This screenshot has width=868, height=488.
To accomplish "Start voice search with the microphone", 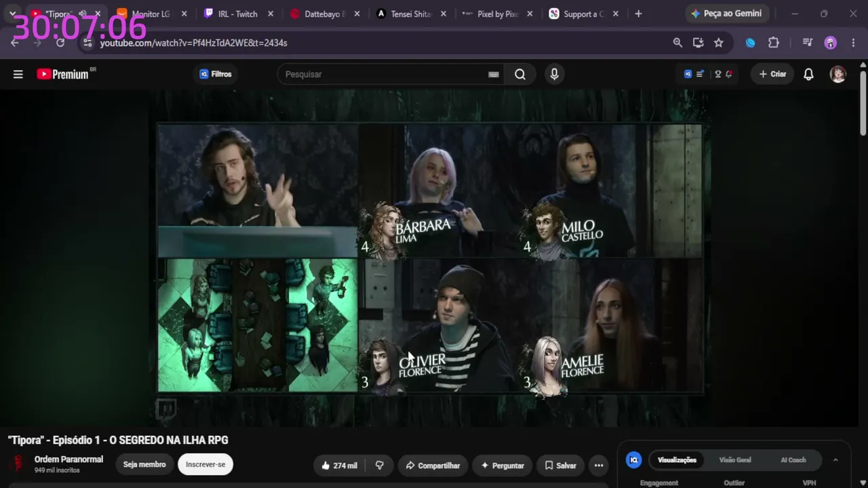I will point(555,75).
